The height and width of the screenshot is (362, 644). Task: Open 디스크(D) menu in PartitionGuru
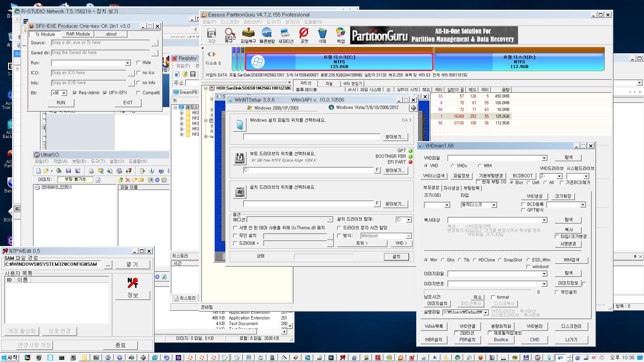230,22
